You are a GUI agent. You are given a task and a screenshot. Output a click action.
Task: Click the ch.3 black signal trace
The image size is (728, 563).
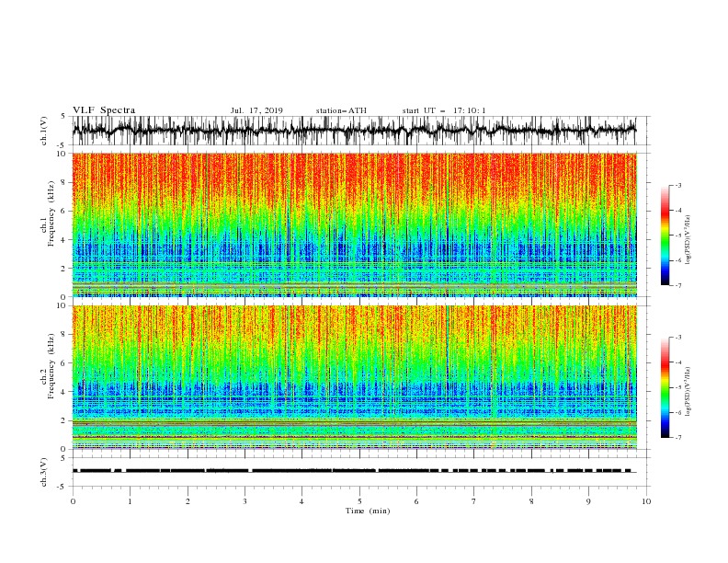[355, 471]
